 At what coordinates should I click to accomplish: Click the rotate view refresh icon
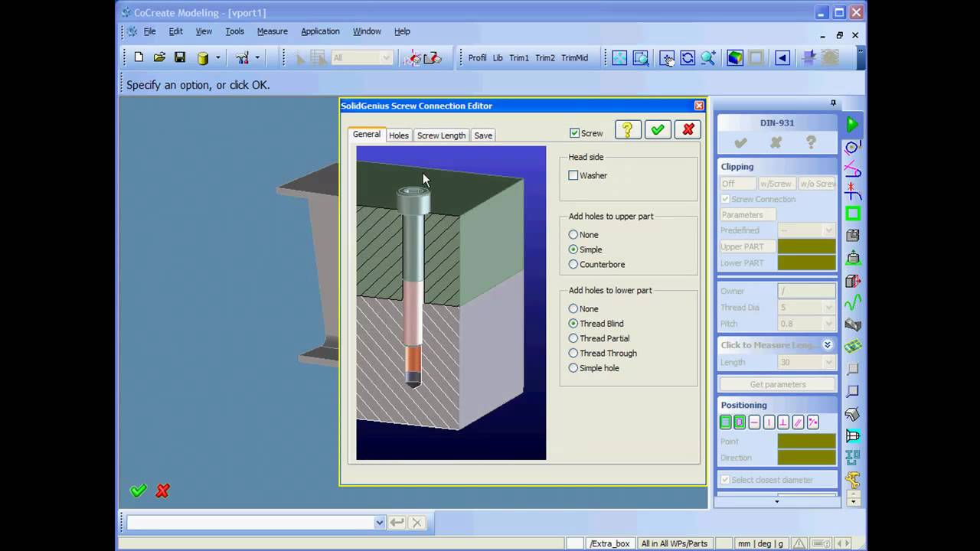tap(688, 58)
